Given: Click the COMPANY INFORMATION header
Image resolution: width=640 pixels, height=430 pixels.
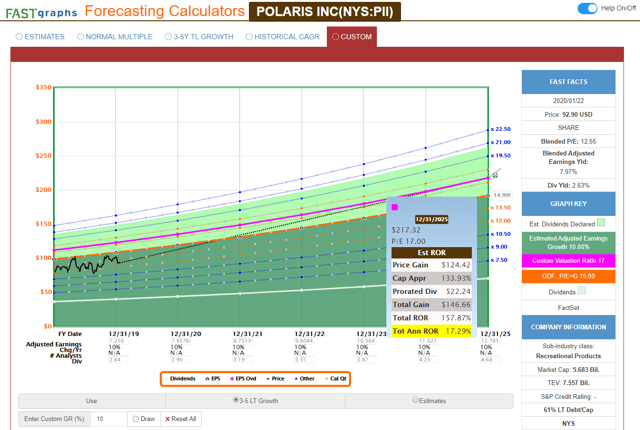Looking at the screenshot, I should (x=568, y=327).
